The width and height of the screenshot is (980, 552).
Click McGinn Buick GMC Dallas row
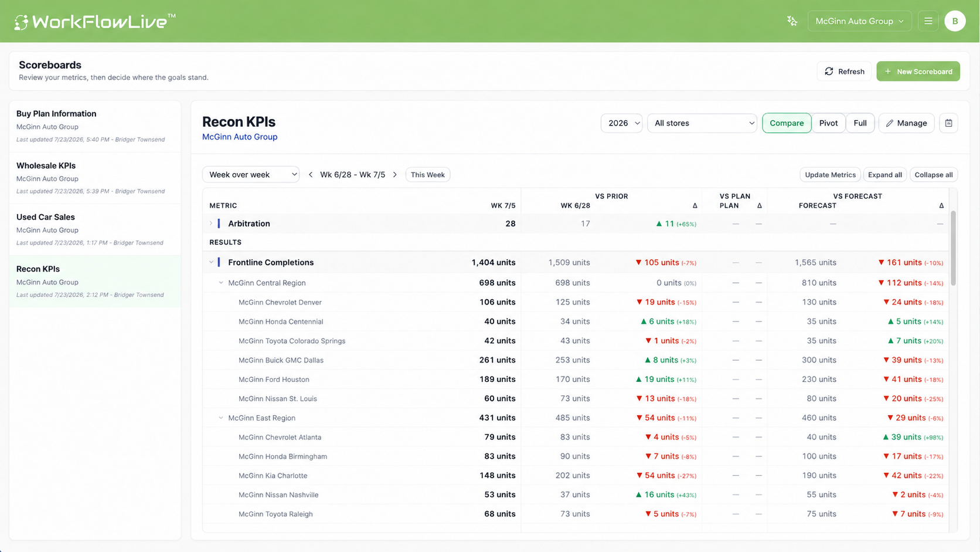[x=576, y=360]
